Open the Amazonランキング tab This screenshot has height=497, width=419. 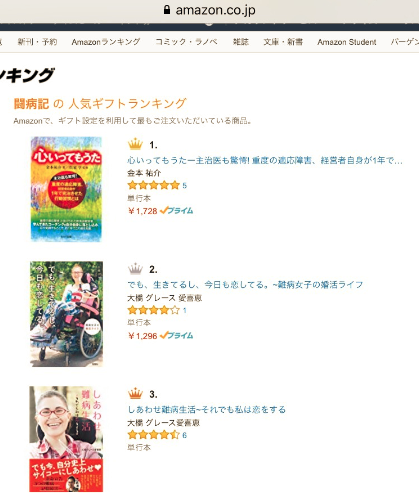[106, 42]
